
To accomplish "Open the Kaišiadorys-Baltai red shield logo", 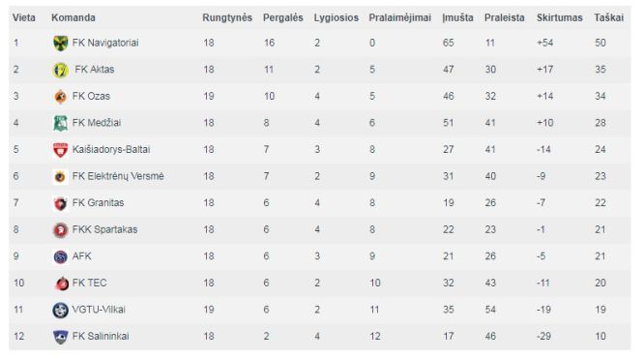I will 60,150.
